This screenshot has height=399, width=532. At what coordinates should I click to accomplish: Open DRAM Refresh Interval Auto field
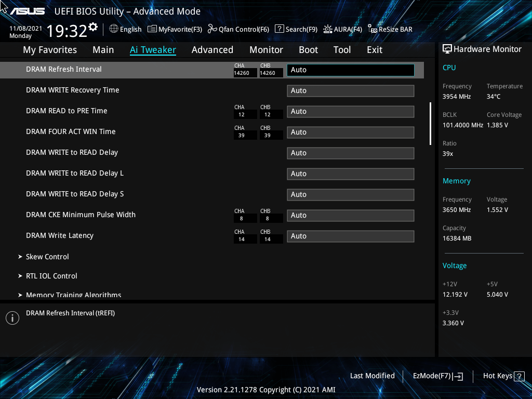pos(351,70)
